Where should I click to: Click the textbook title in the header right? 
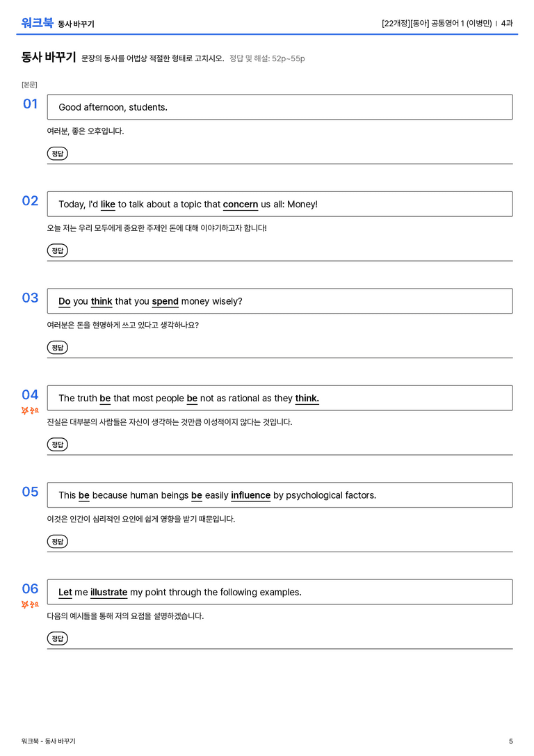point(437,23)
